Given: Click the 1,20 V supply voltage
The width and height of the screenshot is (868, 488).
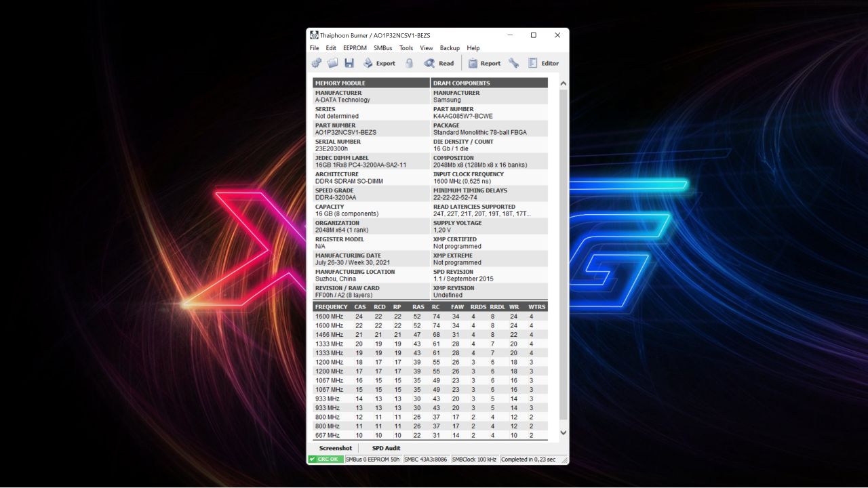Looking at the screenshot, I should click(x=442, y=230).
